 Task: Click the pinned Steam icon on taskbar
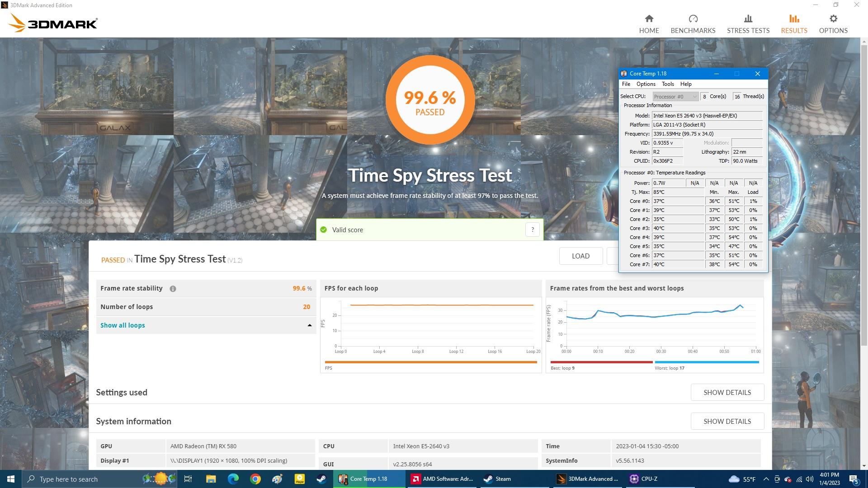[321, 479]
